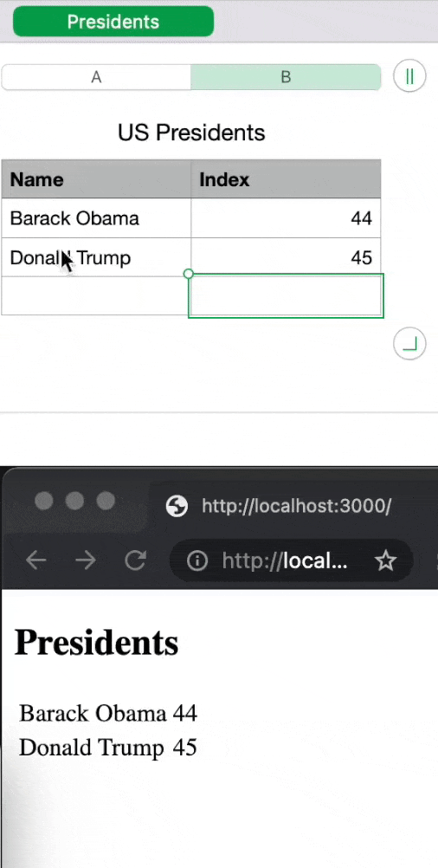Bookmark this page with the star
Image resolution: width=438 pixels, height=868 pixels.
tap(385, 560)
